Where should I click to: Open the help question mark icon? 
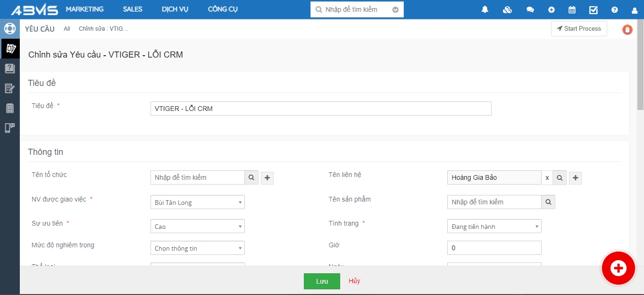pyautogui.click(x=614, y=9)
